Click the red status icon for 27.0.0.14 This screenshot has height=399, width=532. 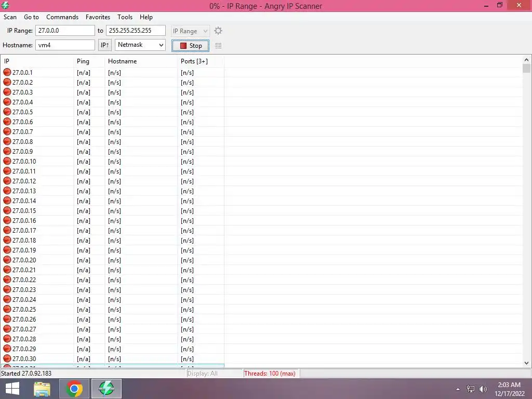coord(7,201)
